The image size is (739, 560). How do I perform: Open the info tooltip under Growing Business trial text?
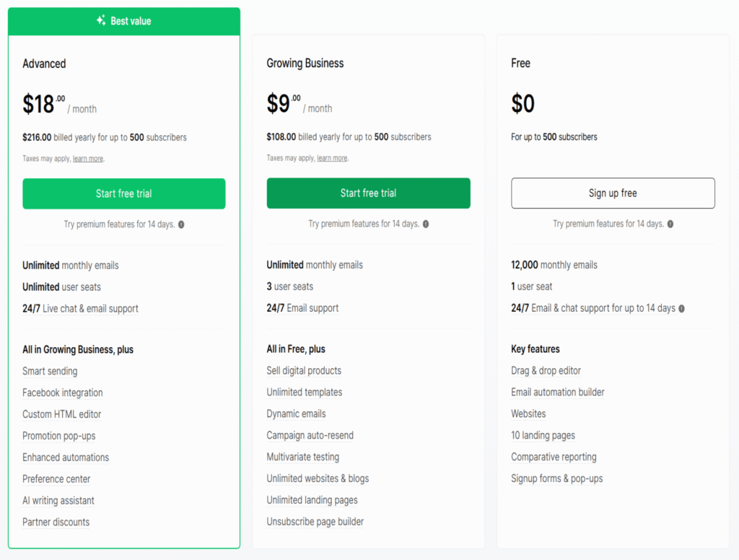[x=425, y=224]
